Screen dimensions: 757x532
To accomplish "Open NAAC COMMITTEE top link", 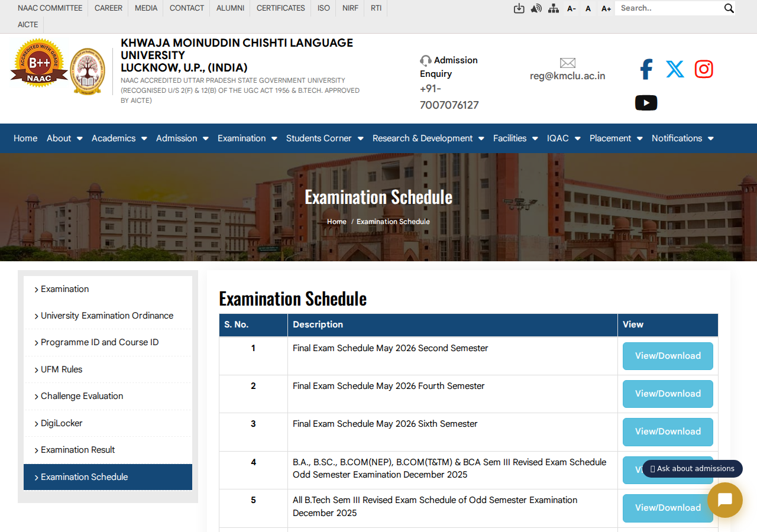I will 50,8.
